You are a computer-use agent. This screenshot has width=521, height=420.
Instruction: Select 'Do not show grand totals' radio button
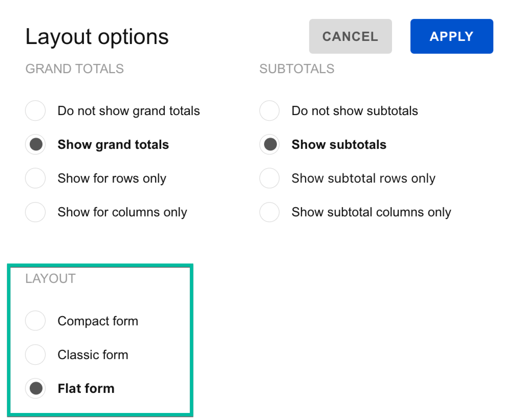(35, 111)
